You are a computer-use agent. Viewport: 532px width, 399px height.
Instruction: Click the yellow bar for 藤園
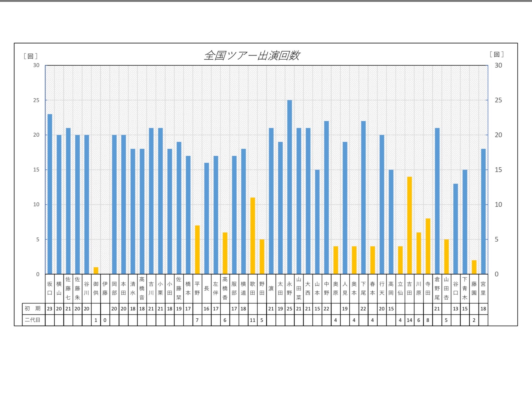[474, 267]
